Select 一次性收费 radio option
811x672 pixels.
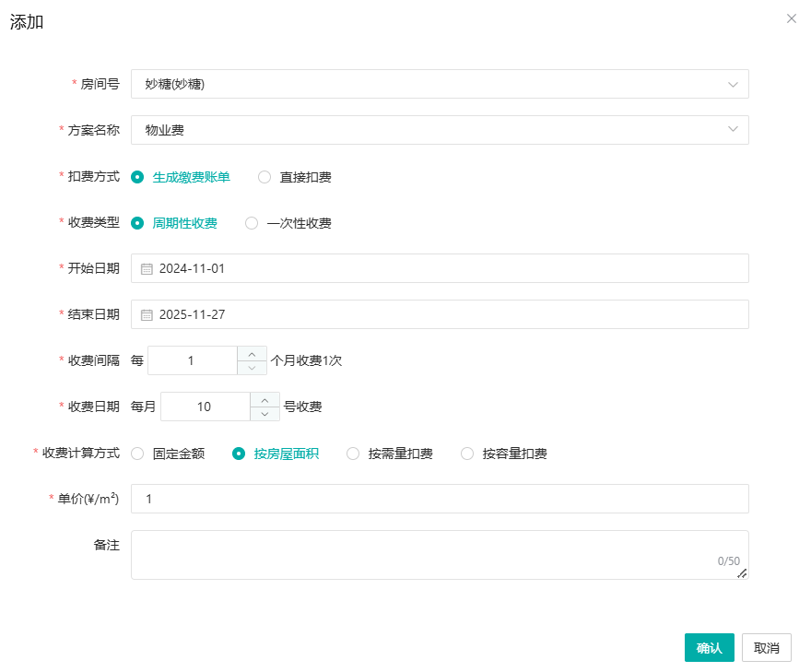point(252,223)
